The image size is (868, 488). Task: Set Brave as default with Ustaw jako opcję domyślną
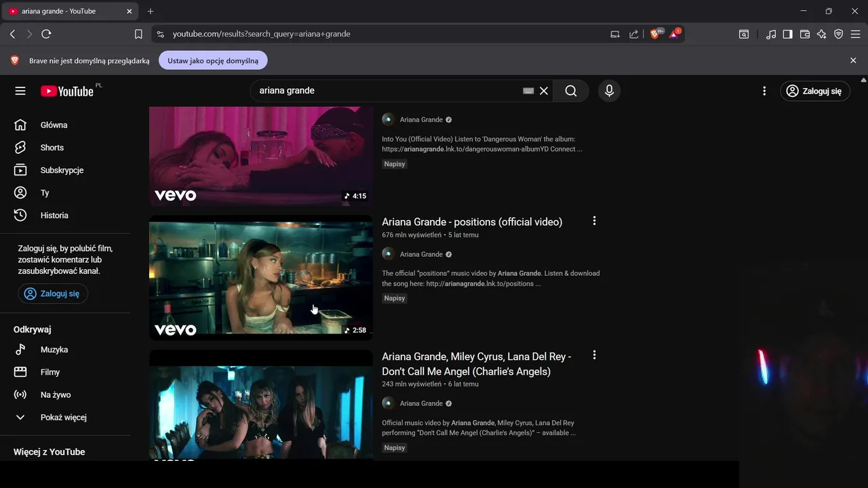click(x=213, y=60)
